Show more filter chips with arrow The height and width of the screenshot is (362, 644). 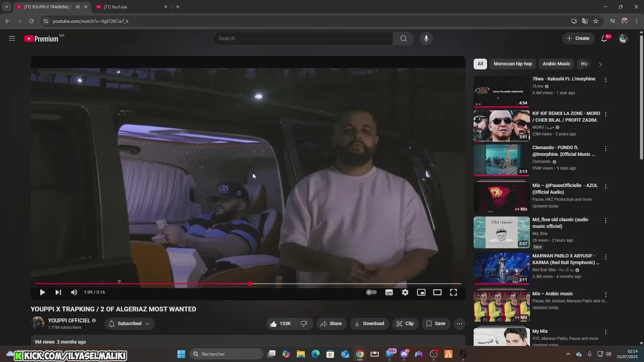point(600,64)
